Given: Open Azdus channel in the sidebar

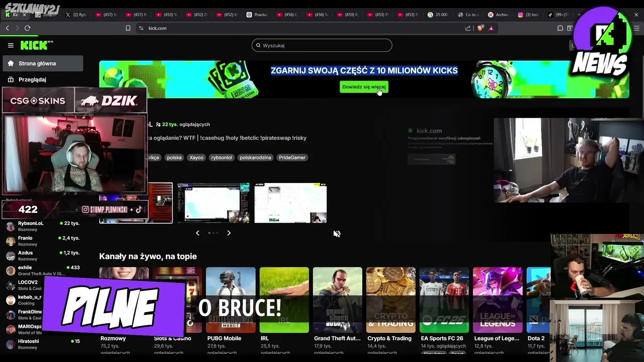Looking at the screenshot, I should click(x=43, y=255).
